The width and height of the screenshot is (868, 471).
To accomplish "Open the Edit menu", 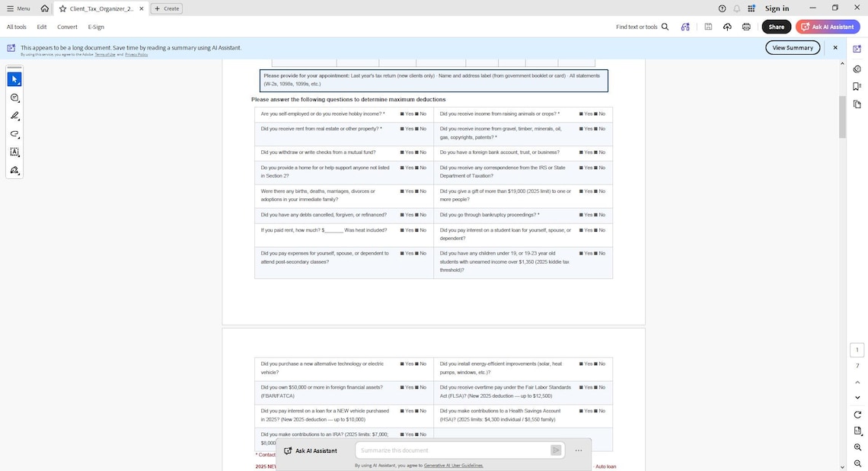I will [x=42, y=27].
